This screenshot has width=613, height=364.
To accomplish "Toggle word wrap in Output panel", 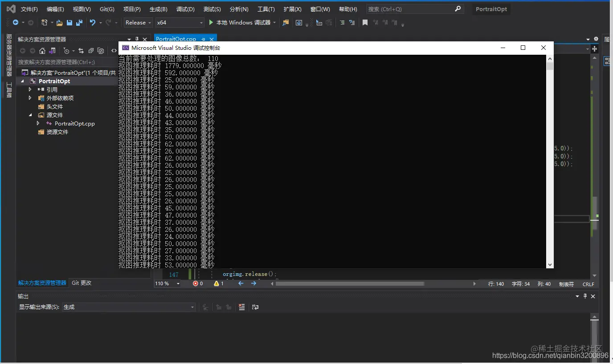I will tap(255, 307).
